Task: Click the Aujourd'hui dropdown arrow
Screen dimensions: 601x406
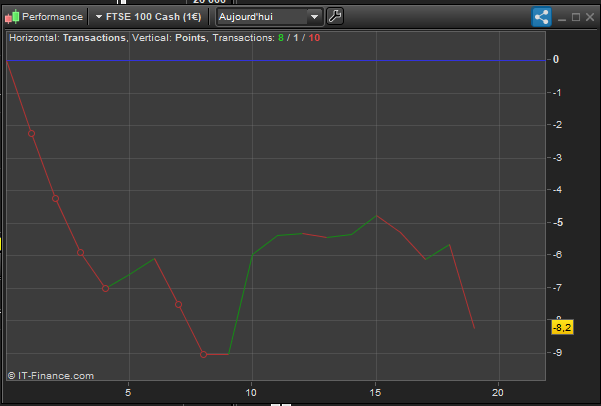Action: point(314,17)
